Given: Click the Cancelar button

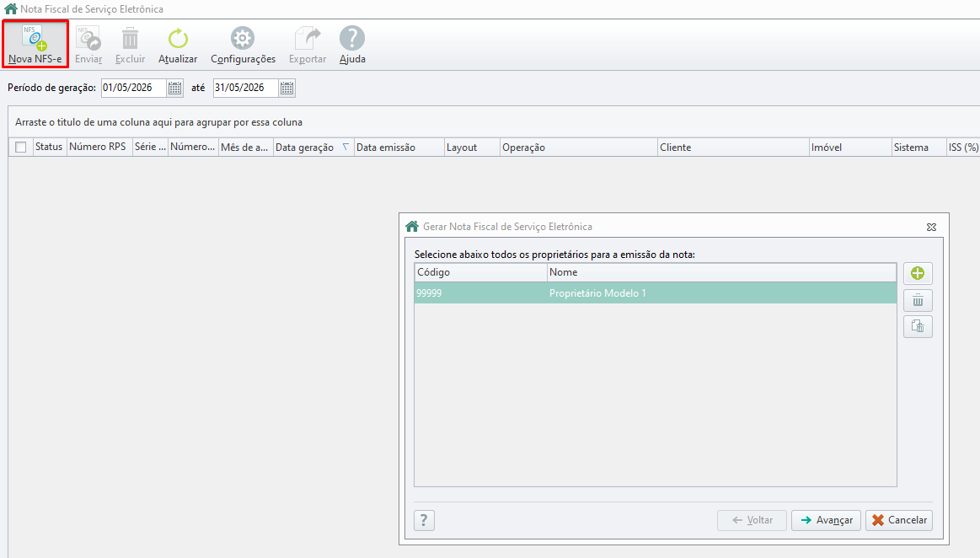Looking at the screenshot, I should (x=899, y=520).
